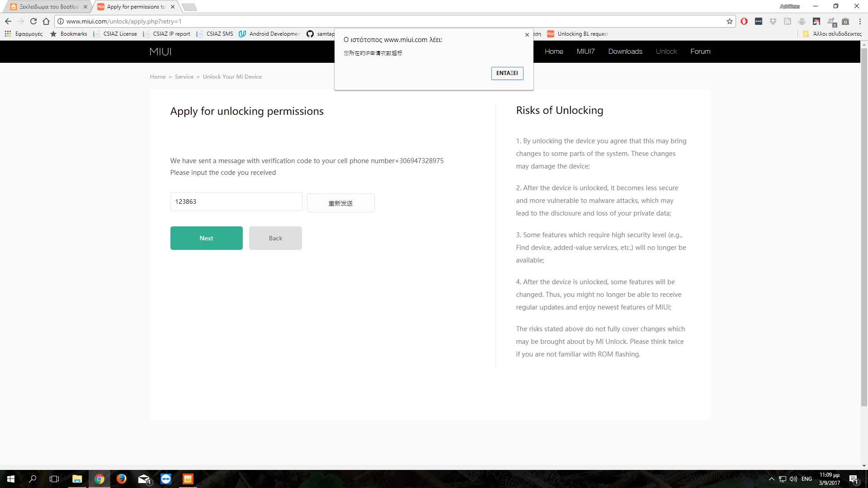Open the GitHub samtap bookmark
Viewport: 868px width, 488px height.
pyautogui.click(x=320, y=34)
